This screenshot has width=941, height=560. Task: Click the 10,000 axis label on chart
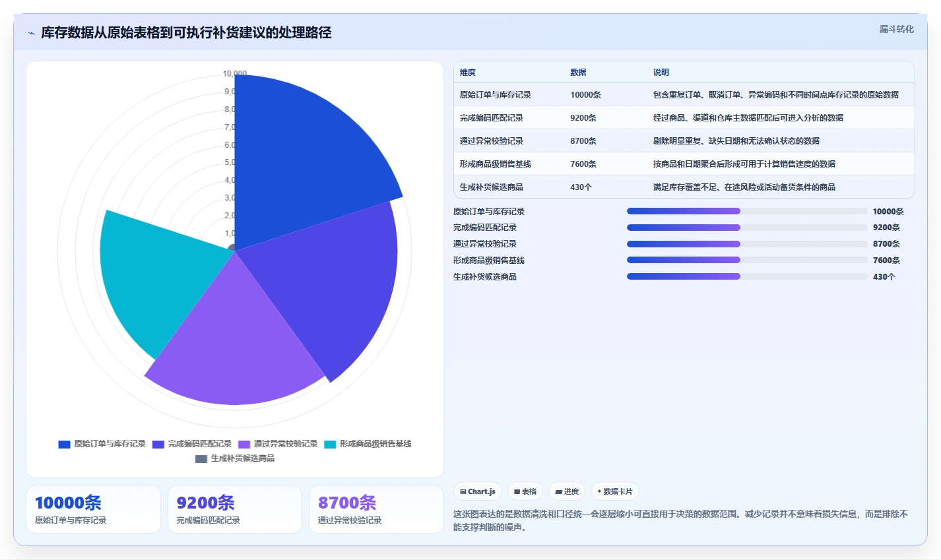click(235, 74)
